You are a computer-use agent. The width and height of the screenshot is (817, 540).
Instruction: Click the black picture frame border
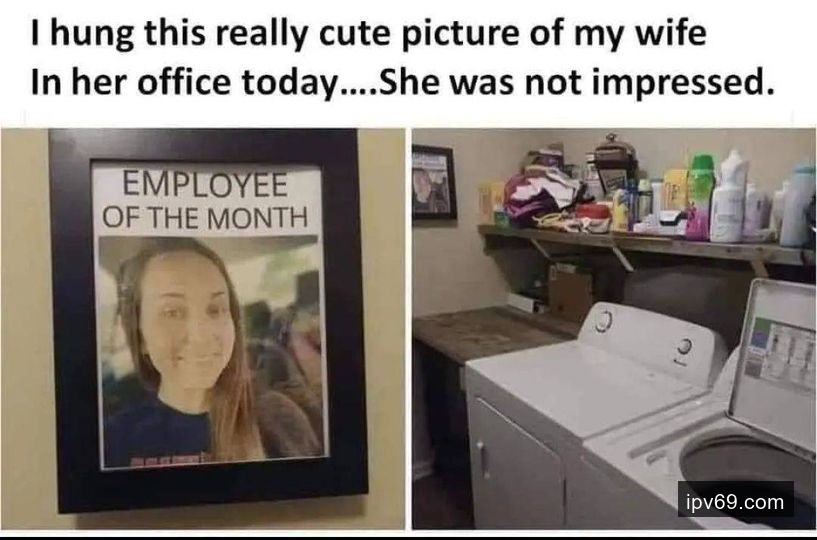[208, 145]
